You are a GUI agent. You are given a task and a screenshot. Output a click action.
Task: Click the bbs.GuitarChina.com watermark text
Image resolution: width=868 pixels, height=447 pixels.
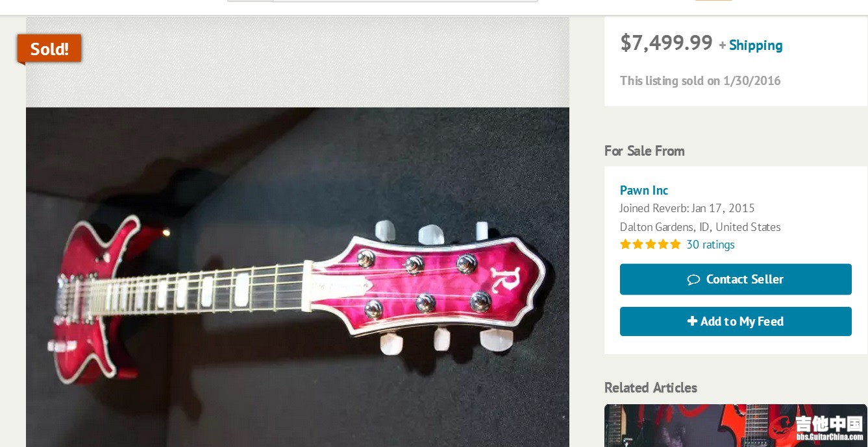tap(830, 437)
